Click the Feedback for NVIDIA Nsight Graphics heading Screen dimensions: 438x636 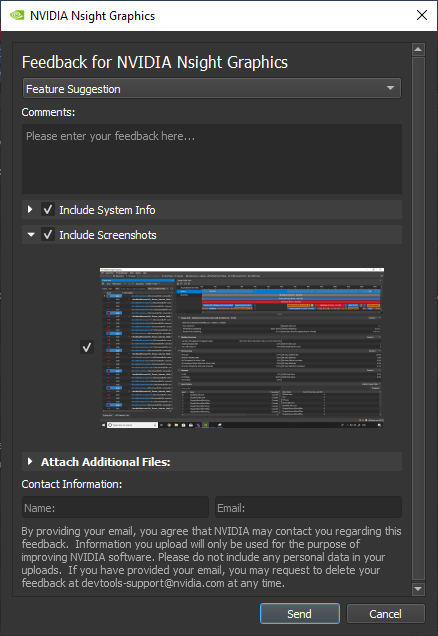click(x=155, y=62)
